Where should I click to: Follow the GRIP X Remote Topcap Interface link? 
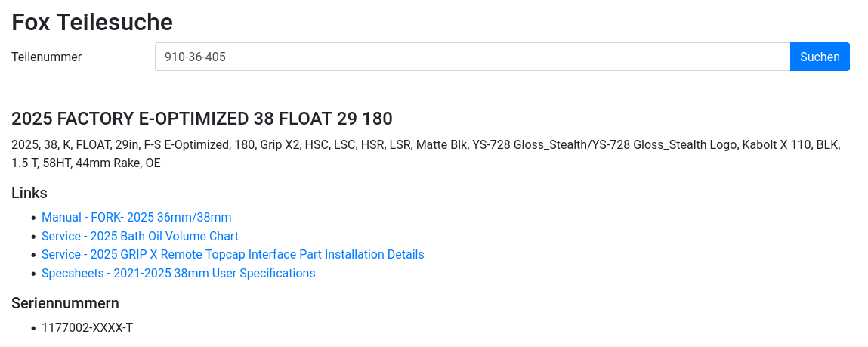[233, 254]
